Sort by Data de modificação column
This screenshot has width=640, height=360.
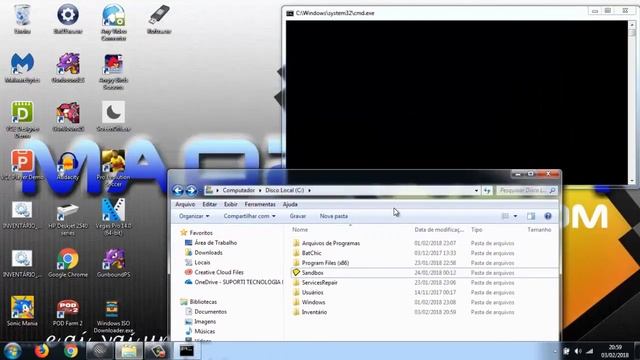(x=439, y=230)
